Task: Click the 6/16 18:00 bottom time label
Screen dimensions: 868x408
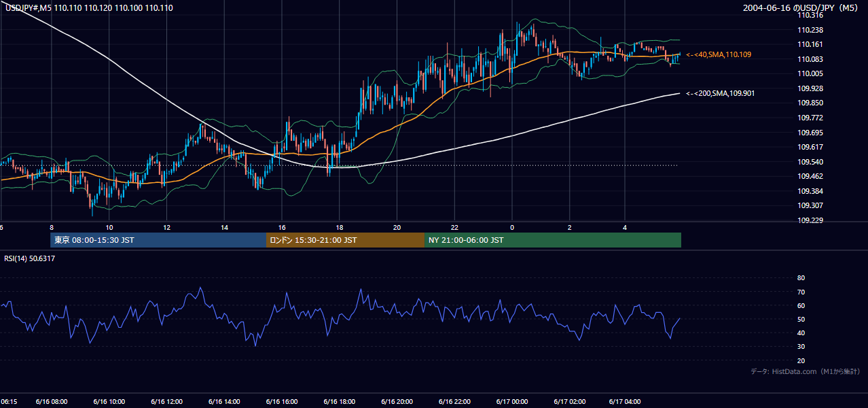Action: (x=339, y=402)
